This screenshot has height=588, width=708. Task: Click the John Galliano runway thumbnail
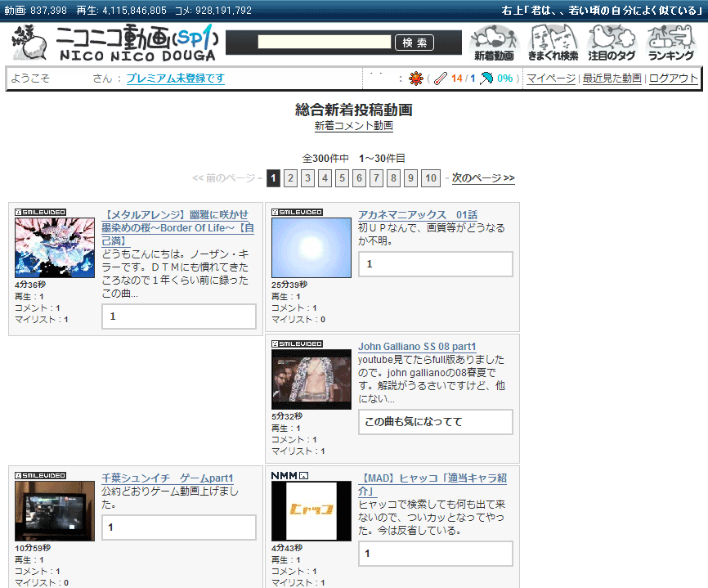tap(311, 379)
